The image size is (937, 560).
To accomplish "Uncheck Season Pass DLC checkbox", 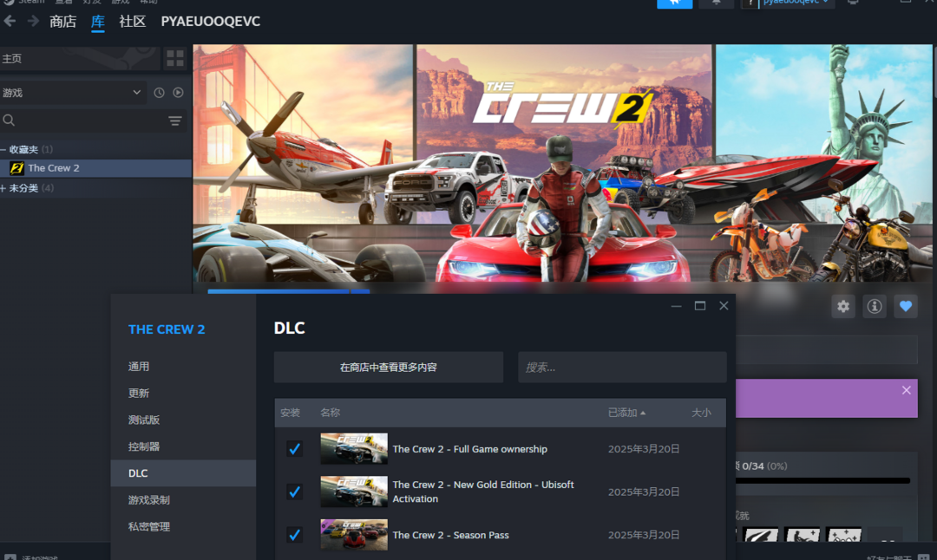I will (x=294, y=535).
